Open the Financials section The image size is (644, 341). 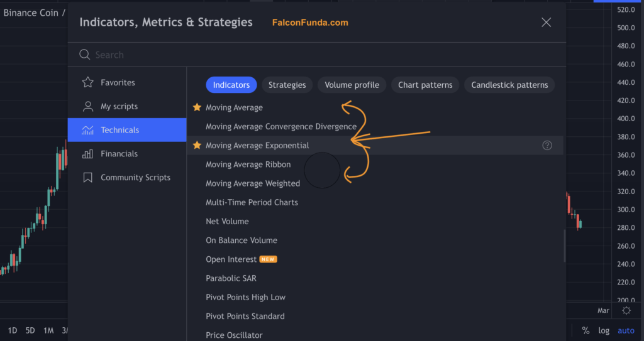tap(127, 154)
